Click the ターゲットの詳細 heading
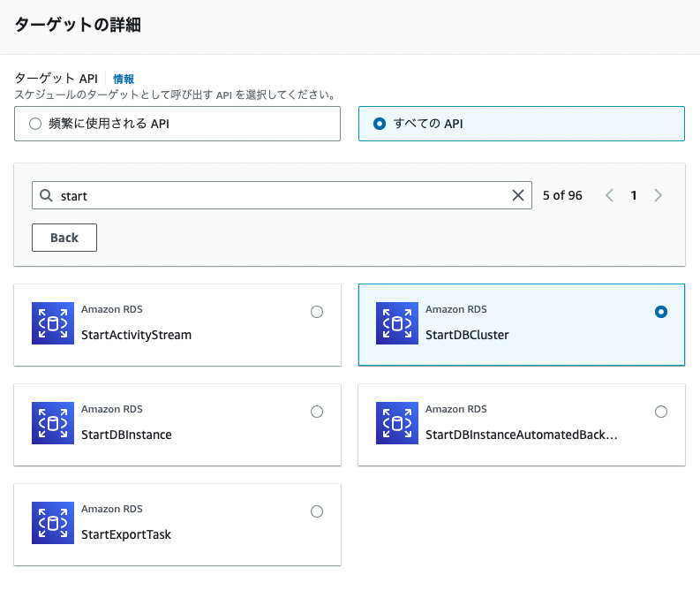 pos(78,25)
